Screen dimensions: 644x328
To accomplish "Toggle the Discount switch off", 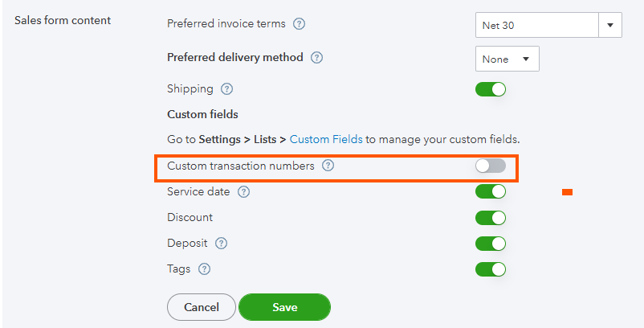I will tap(491, 218).
